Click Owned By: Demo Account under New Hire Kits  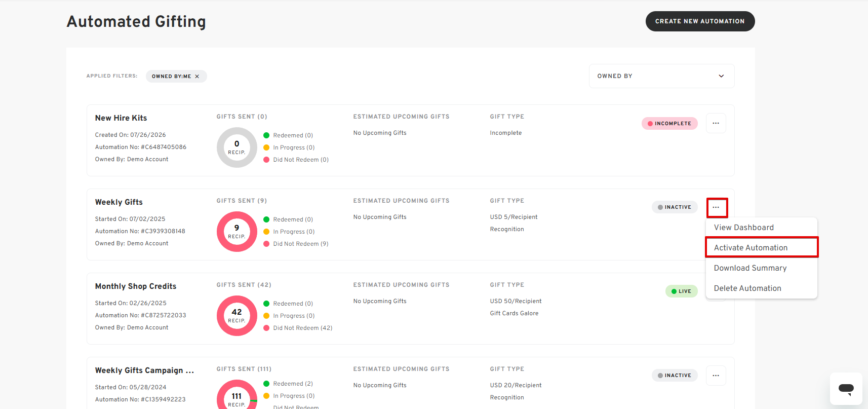(132, 159)
